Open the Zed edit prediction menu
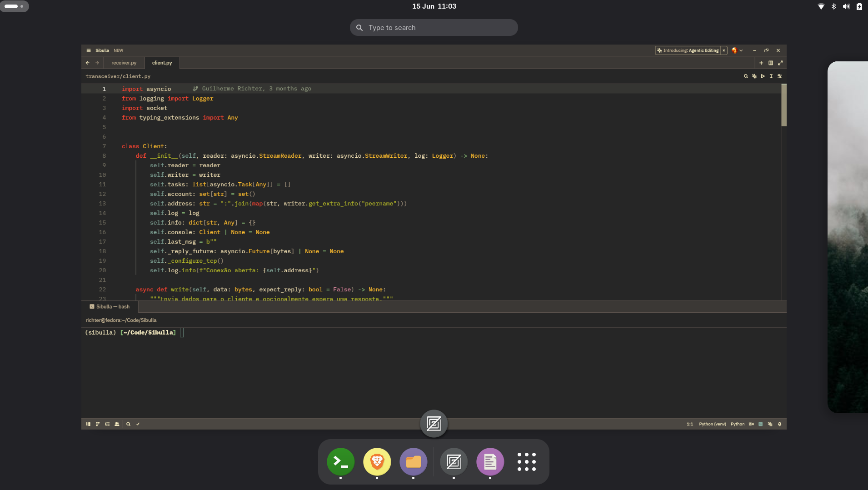 pos(751,424)
